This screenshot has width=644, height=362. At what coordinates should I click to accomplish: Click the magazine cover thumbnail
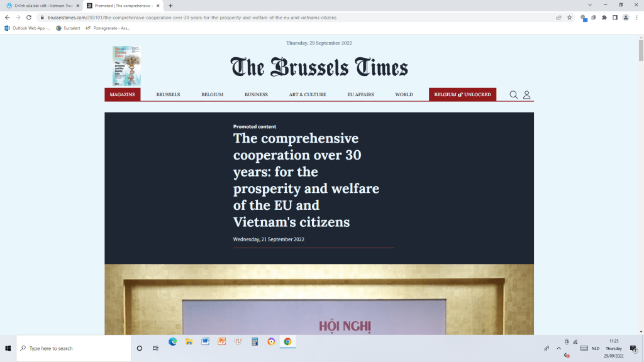126,66
